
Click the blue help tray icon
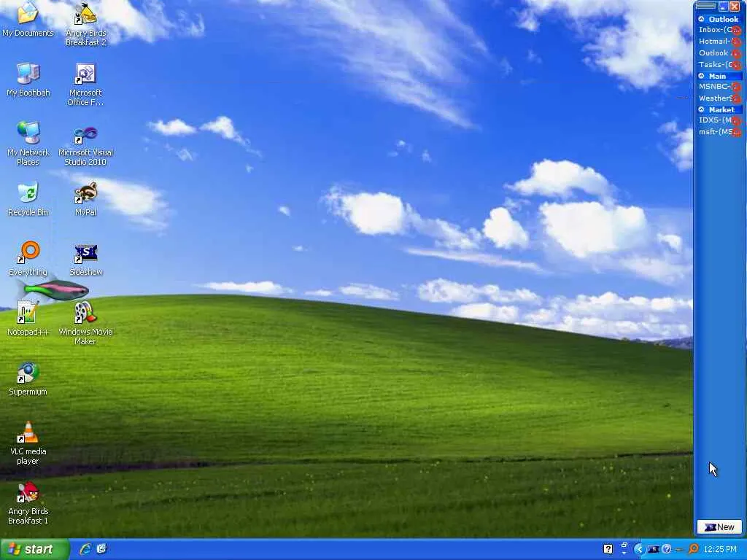click(667, 549)
